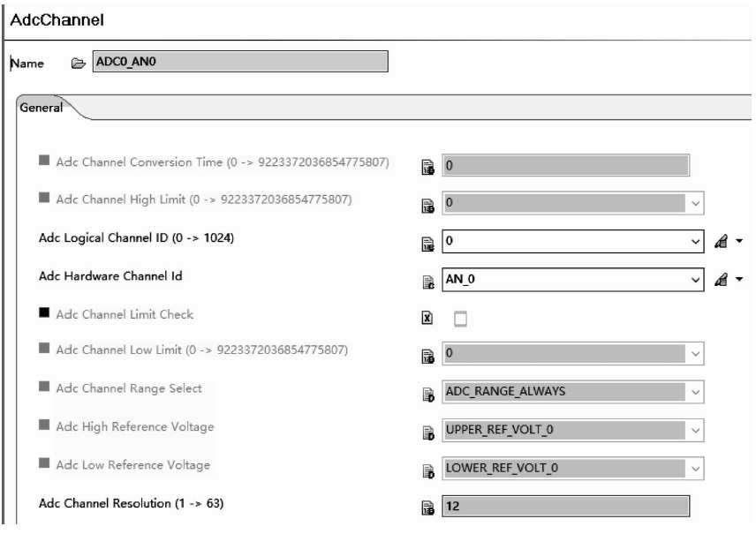The image size is (756, 534).
Task: Click the AdcChannel heading text
Action: pos(57,20)
